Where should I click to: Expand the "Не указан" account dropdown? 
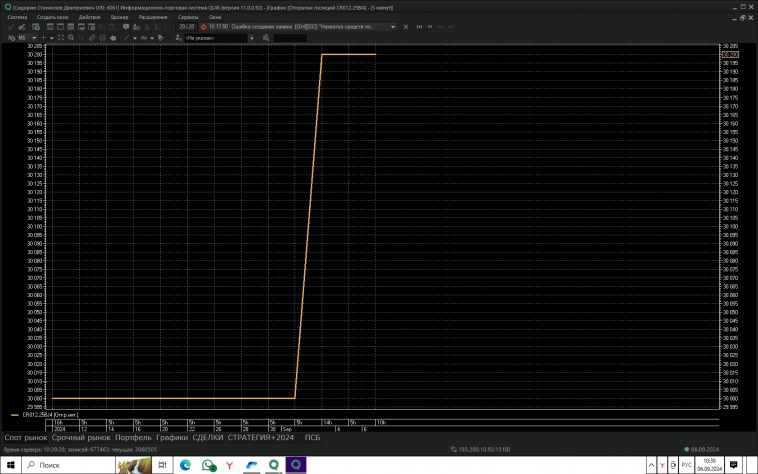coord(252,37)
